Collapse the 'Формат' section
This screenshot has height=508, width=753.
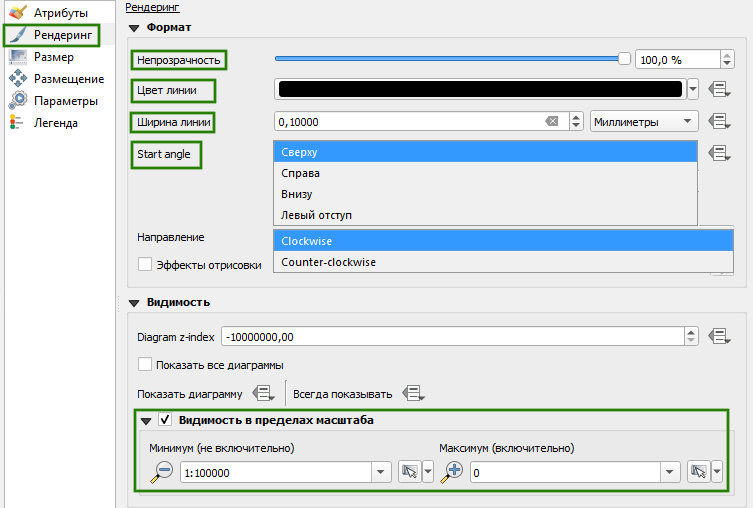[136, 27]
